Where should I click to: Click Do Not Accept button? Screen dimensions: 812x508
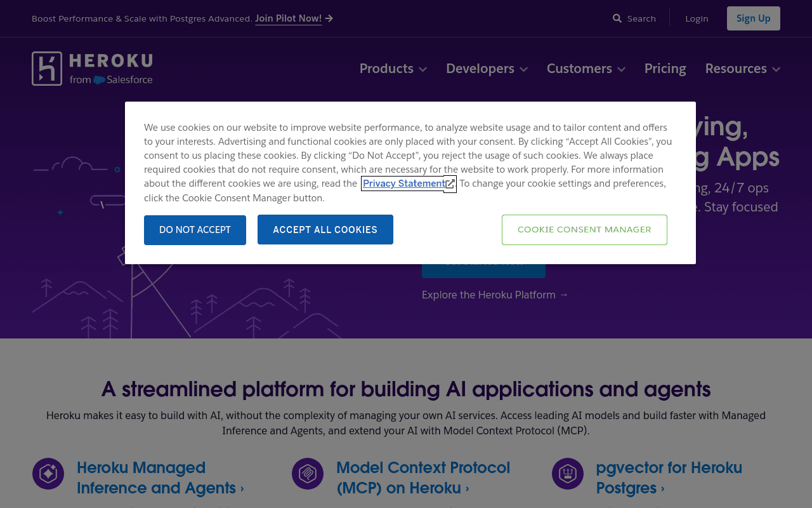195,230
